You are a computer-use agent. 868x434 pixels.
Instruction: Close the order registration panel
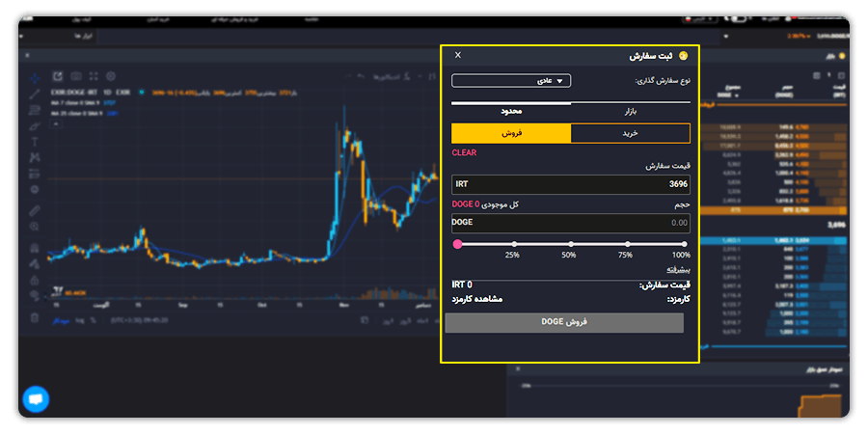click(x=458, y=56)
